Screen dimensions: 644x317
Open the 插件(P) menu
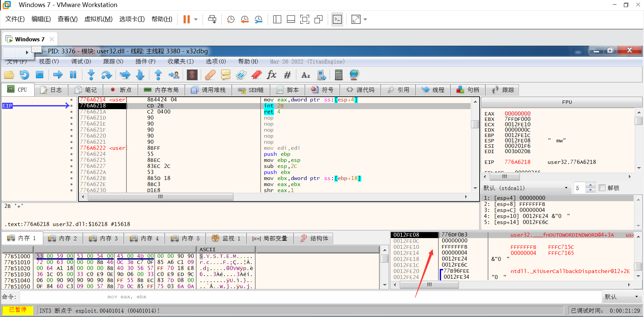click(x=145, y=61)
